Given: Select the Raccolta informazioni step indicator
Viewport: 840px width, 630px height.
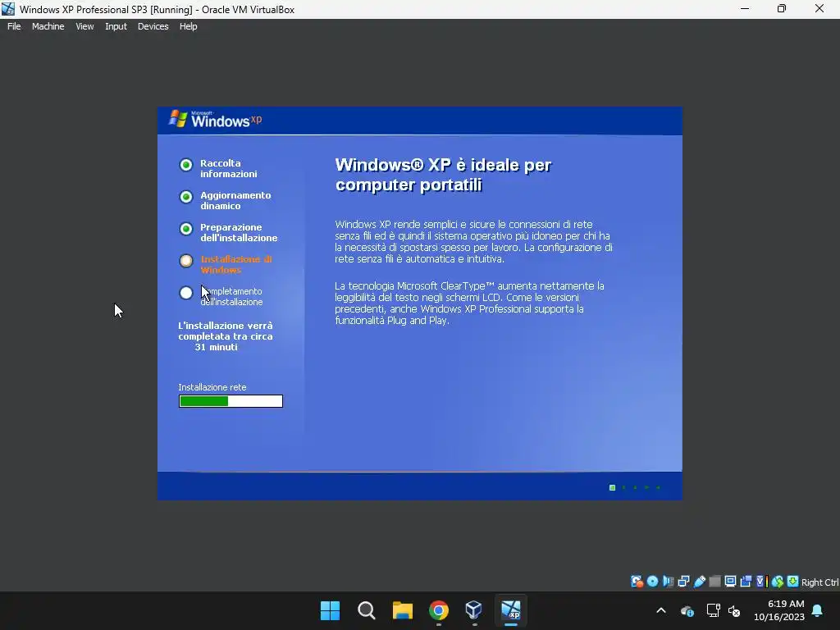Looking at the screenshot, I should pyautogui.click(x=186, y=165).
